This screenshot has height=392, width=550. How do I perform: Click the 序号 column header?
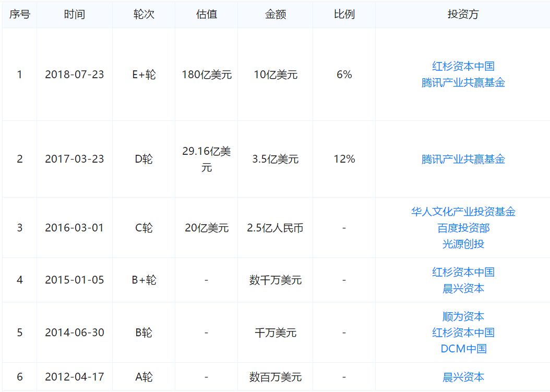coord(20,15)
